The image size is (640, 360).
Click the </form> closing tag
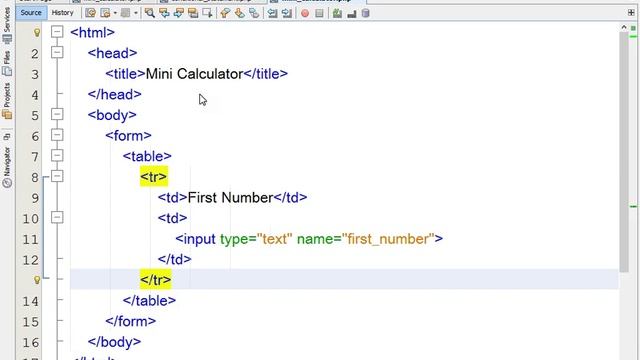pyautogui.click(x=131, y=321)
